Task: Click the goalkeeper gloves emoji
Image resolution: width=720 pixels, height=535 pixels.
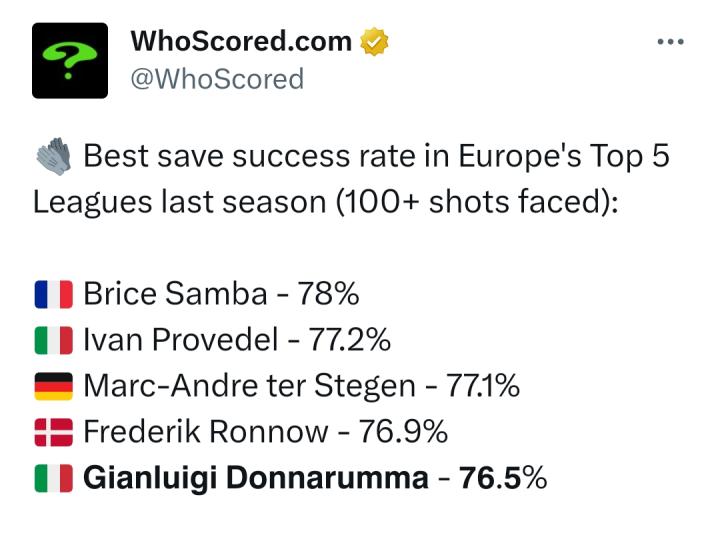Action: coord(53,157)
